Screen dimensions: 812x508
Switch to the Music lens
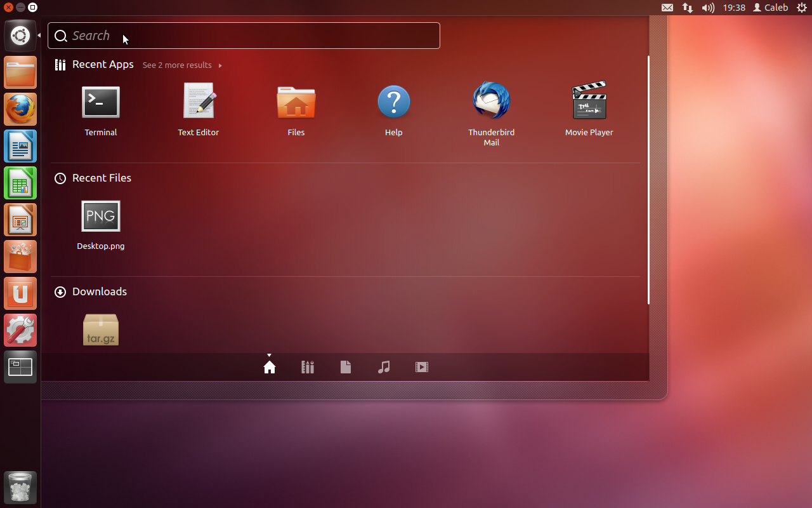tap(384, 367)
